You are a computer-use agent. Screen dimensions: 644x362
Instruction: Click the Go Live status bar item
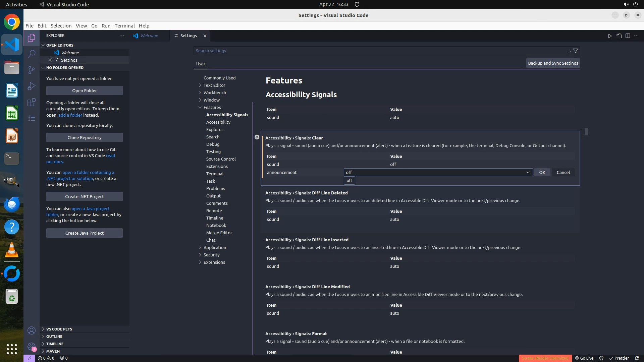click(x=584, y=358)
